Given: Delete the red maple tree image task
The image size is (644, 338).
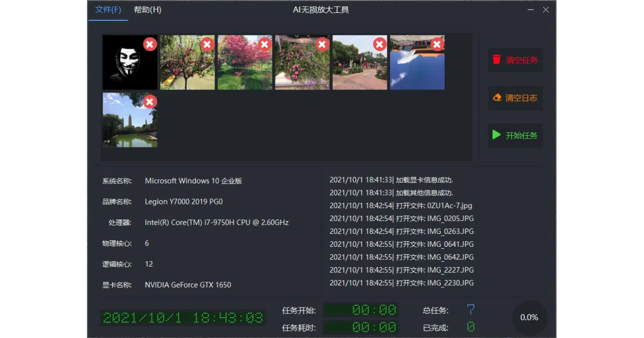Looking at the screenshot, I should pyautogui.click(x=265, y=44).
